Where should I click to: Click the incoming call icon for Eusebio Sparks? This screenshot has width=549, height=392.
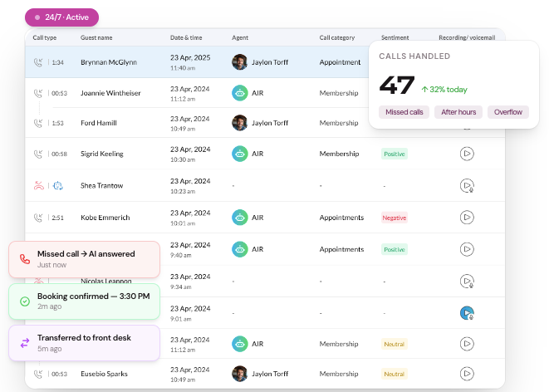38,374
